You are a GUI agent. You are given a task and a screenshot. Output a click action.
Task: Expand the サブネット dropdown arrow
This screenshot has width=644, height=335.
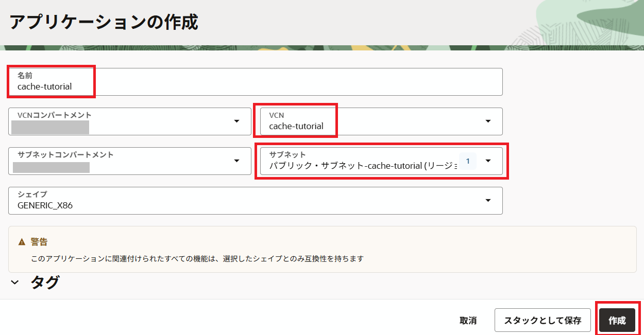488,161
